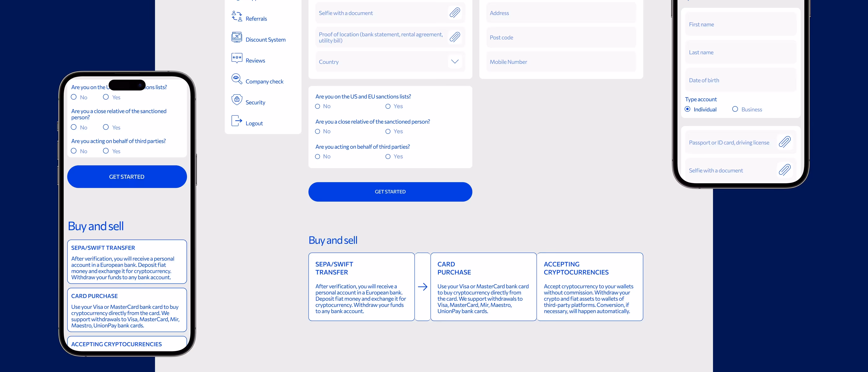
Task: Tap the Date of birth field on phone
Action: (x=741, y=80)
